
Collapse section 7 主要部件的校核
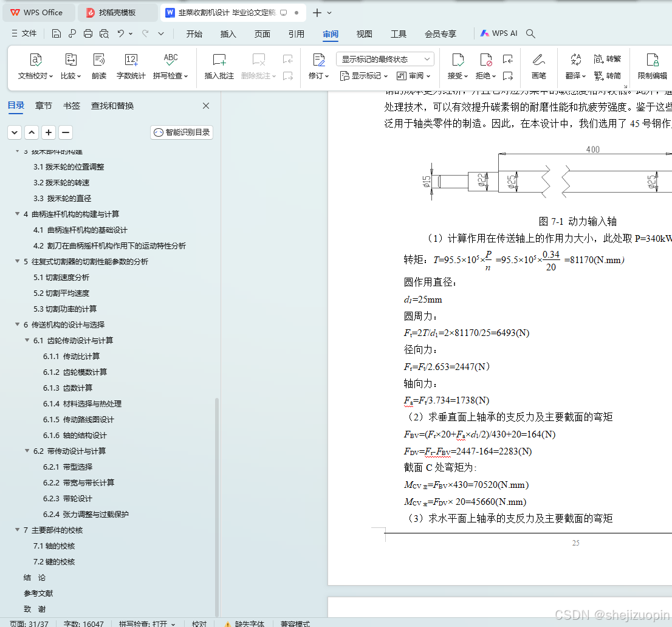click(x=18, y=530)
